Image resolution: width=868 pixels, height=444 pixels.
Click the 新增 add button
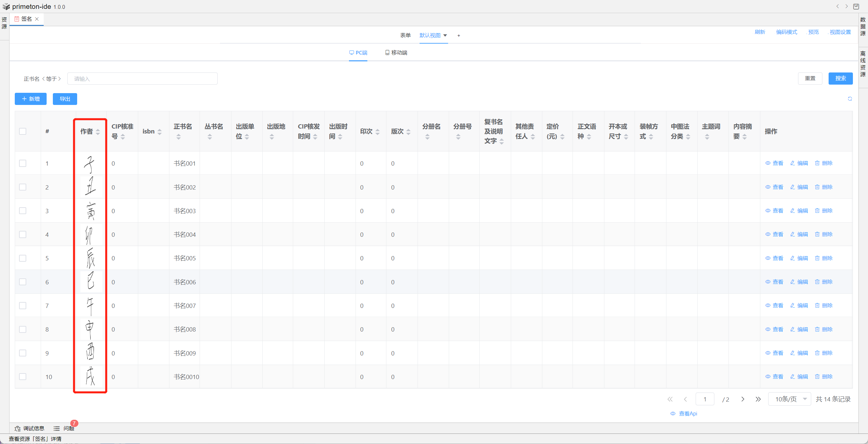tap(31, 99)
